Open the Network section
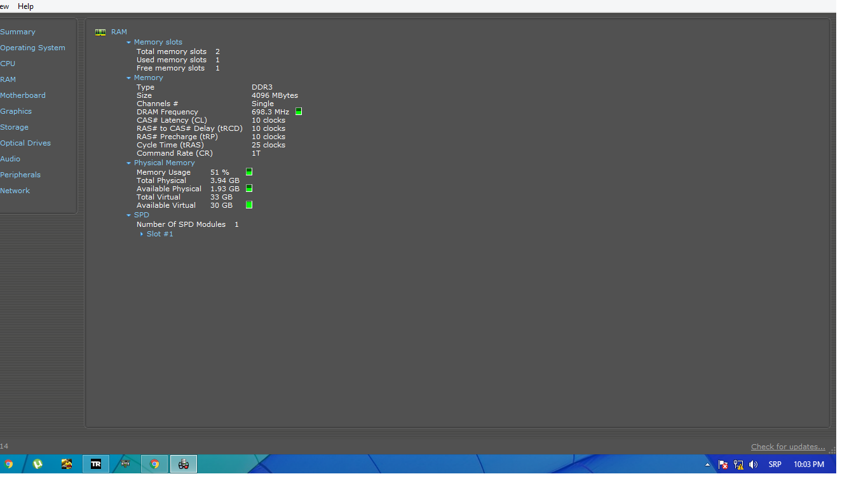This screenshot has width=868, height=488. (15, 191)
